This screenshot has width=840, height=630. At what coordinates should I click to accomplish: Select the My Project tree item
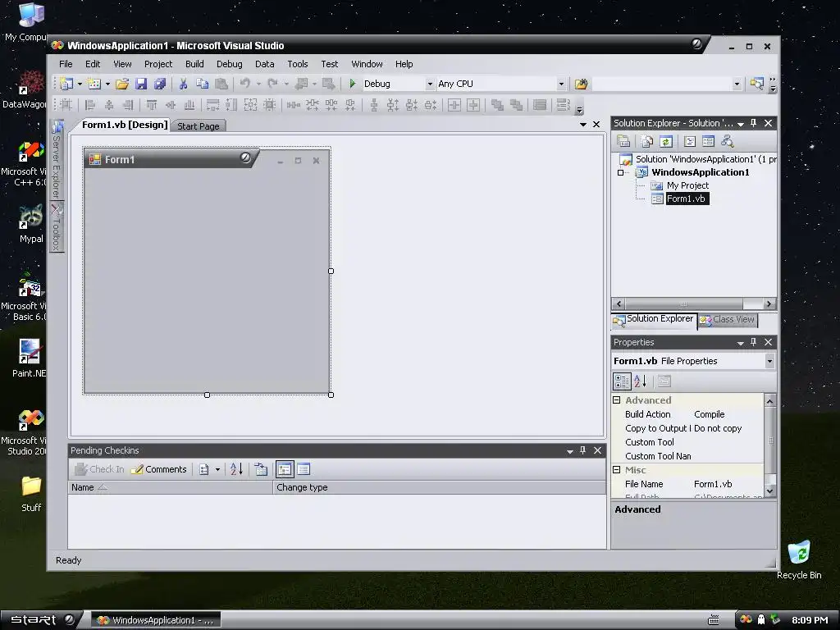pyautogui.click(x=687, y=185)
